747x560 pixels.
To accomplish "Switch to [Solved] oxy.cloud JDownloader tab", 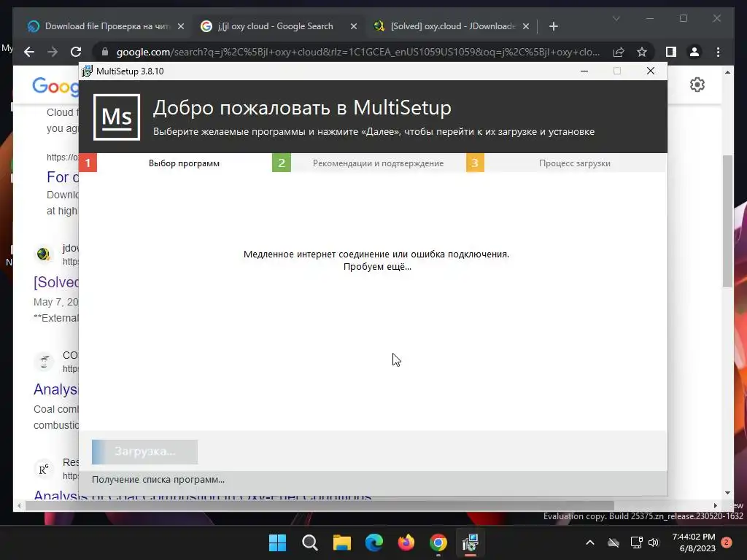I will click(x=452, y=26).
